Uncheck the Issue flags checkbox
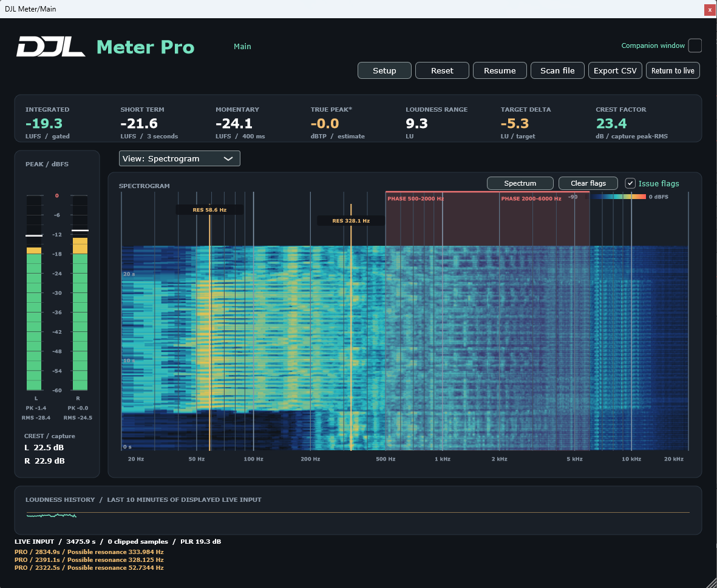Image resolution: width=717 pixels, height=588 pixels. click(x=630, y=183)
